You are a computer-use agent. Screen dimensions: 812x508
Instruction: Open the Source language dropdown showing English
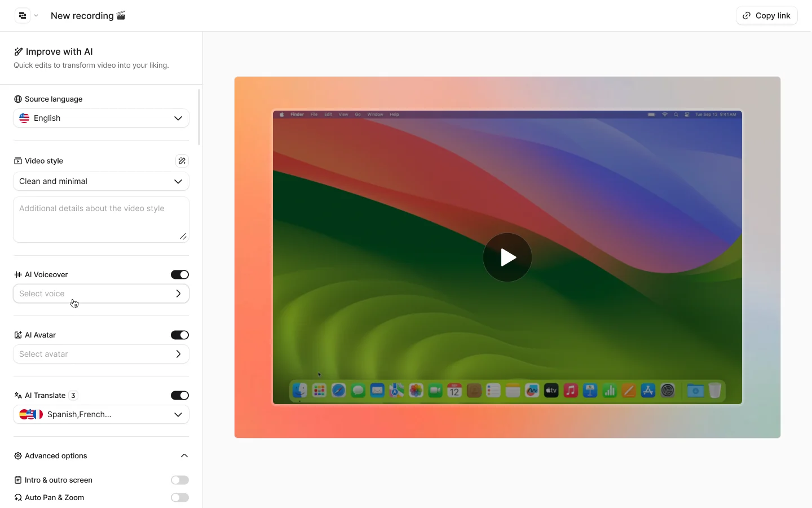coord(101,118)
